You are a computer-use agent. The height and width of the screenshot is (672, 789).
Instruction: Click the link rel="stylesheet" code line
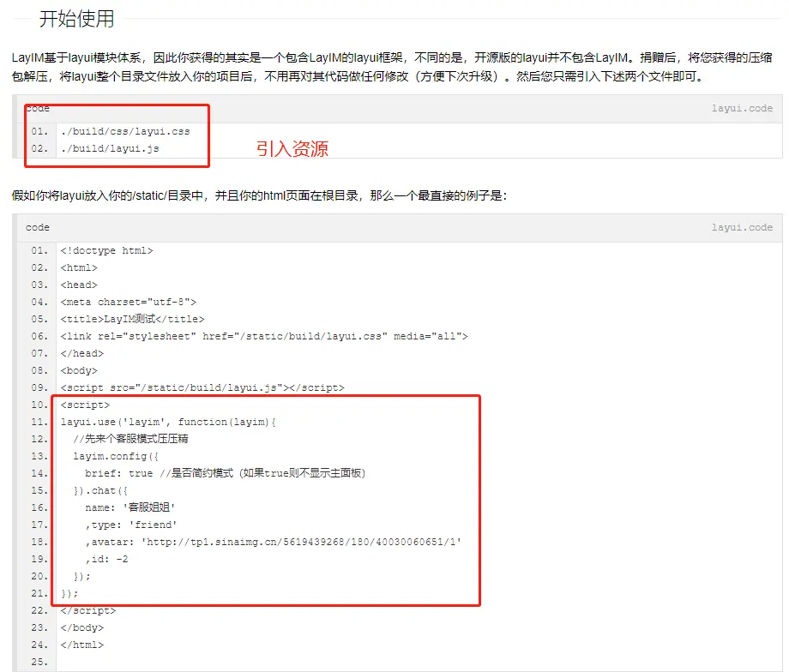[264, 336]
